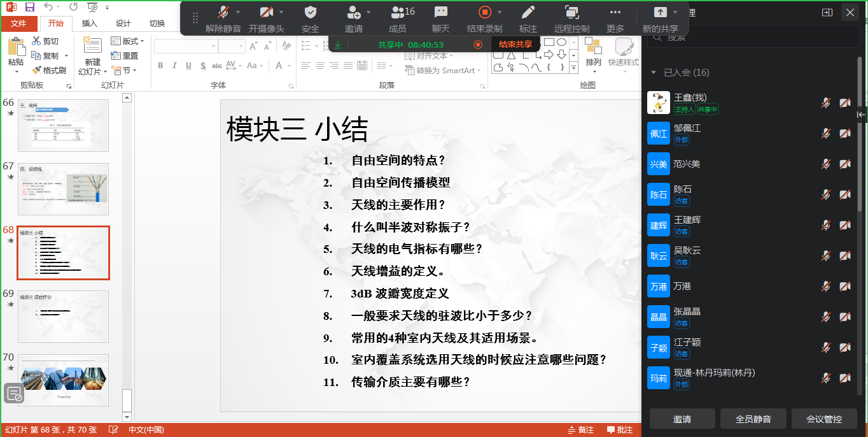The width and height of the screenshot is (868, 437).
Task: Toggle microphone mute for 邹佩江
Action: tap(826, 133)
